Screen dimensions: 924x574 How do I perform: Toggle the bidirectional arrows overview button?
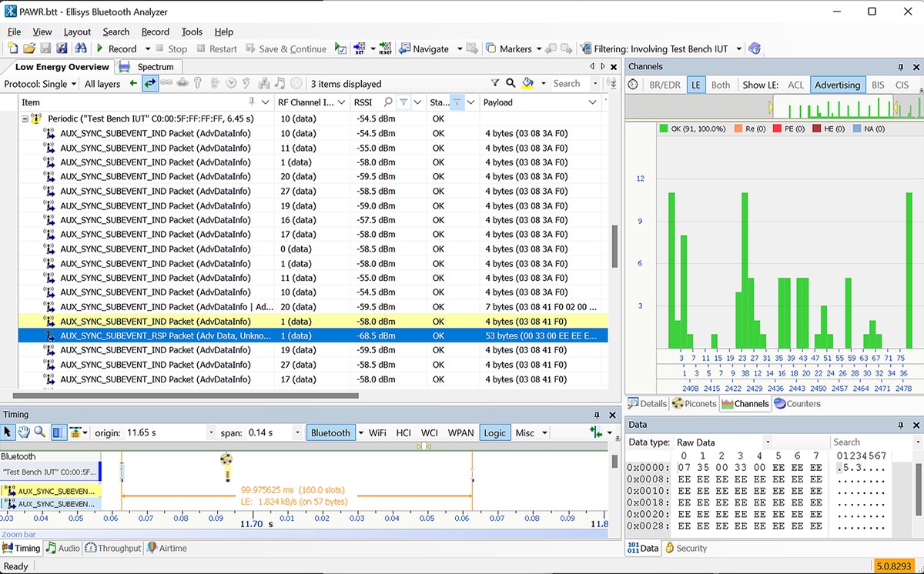click(x=150, y=83)
